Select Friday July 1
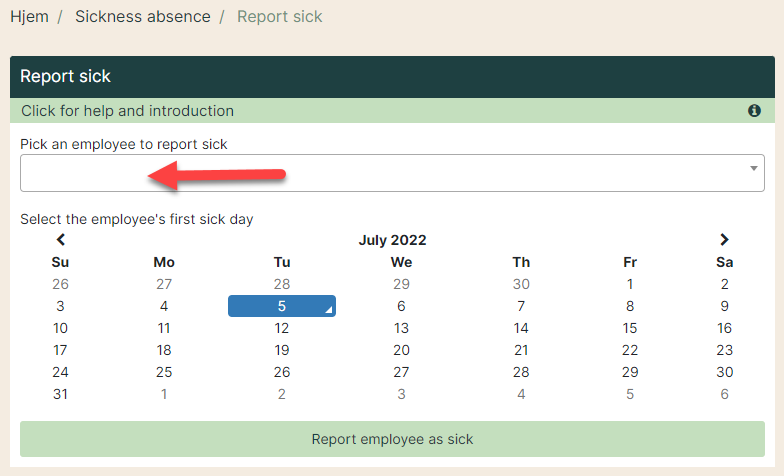 pyautogui.click(x=630, y=284)
